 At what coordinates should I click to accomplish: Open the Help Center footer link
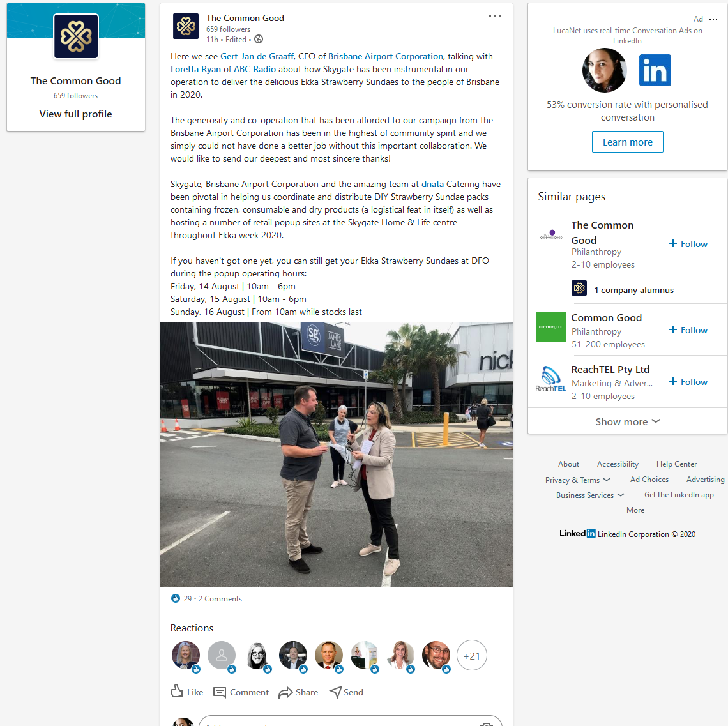click(x=676, y=464)
